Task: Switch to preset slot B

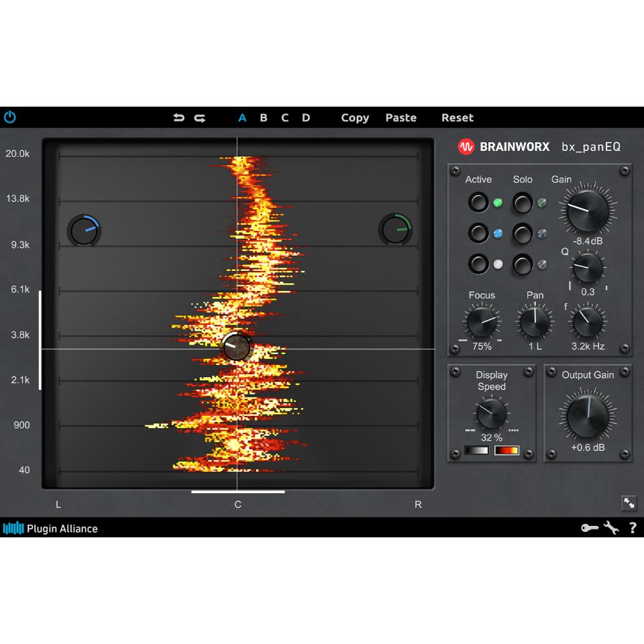Action: (x=263, y=117)
